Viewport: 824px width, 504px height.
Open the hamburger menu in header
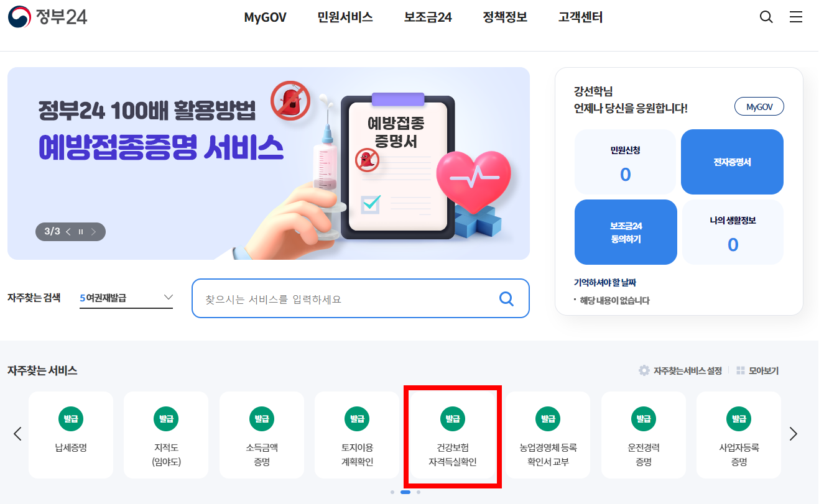click(796, 17)
